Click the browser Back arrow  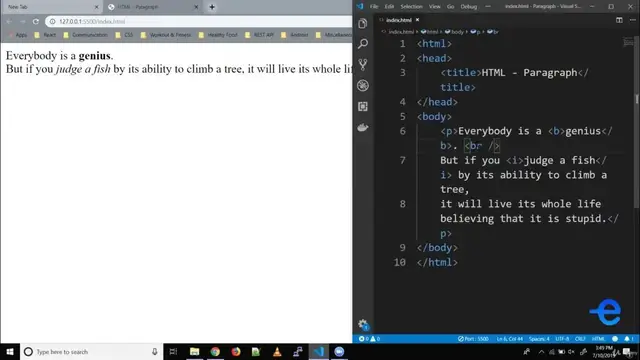tap(9, 21)
